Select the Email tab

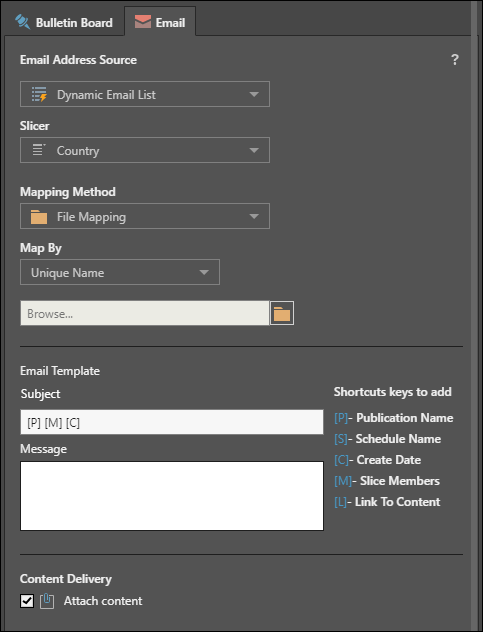pyautogui.click(x=160, y=22)
